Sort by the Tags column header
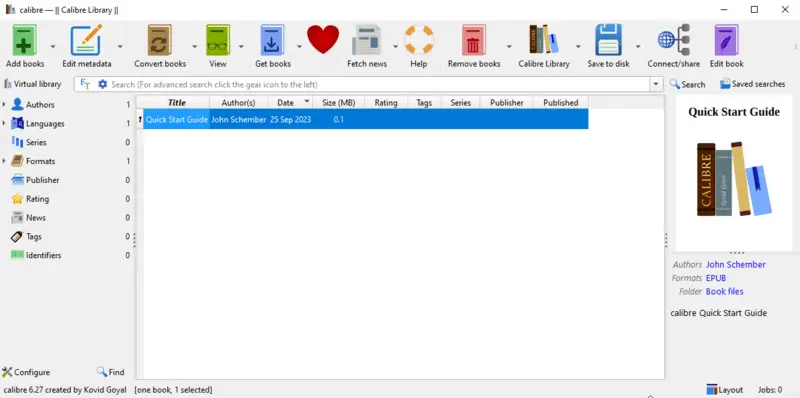The image size is (800, 398). [424, 103]
